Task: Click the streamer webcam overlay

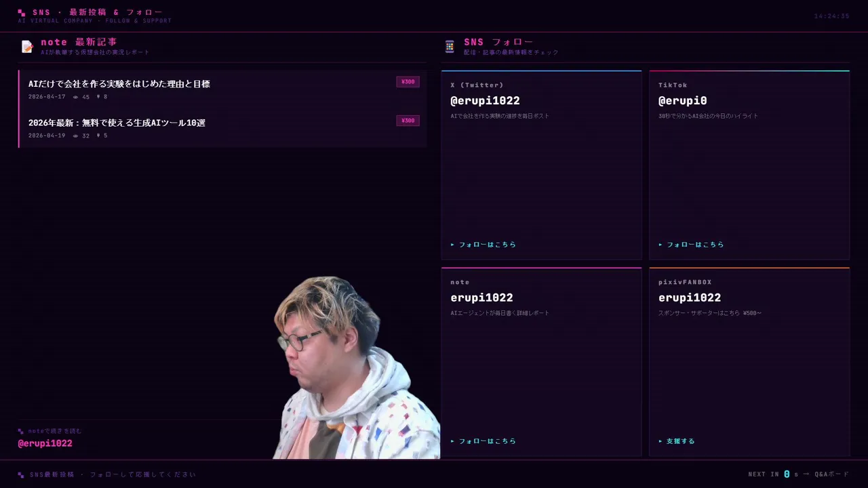Action: pyautogui.click(x=356, y=368)
